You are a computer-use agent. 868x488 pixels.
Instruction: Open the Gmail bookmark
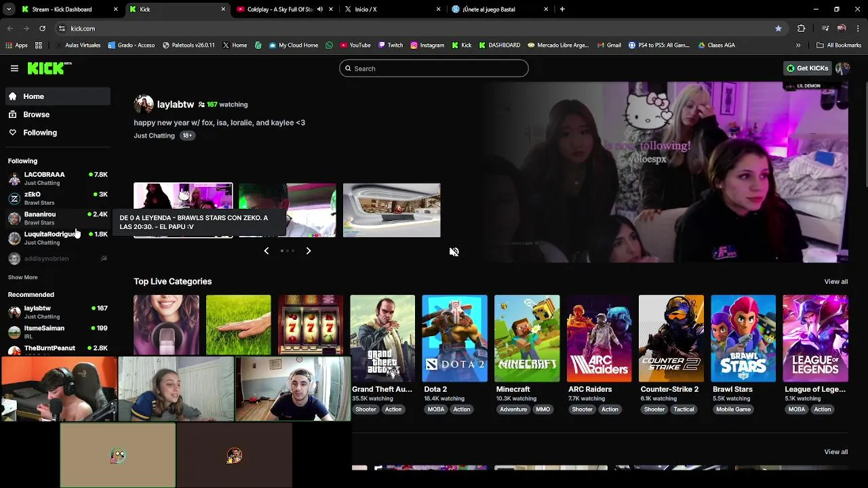[x=610, y=45]
